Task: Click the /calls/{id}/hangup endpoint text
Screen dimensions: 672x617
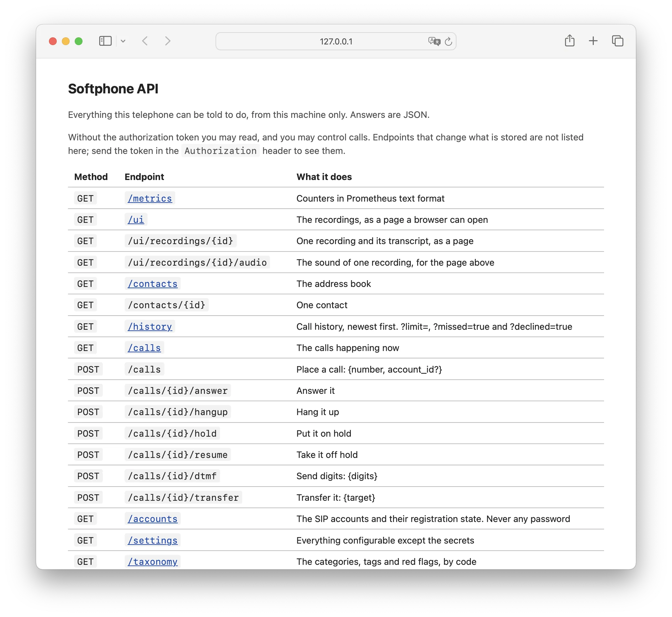Action: click(178, 412)
